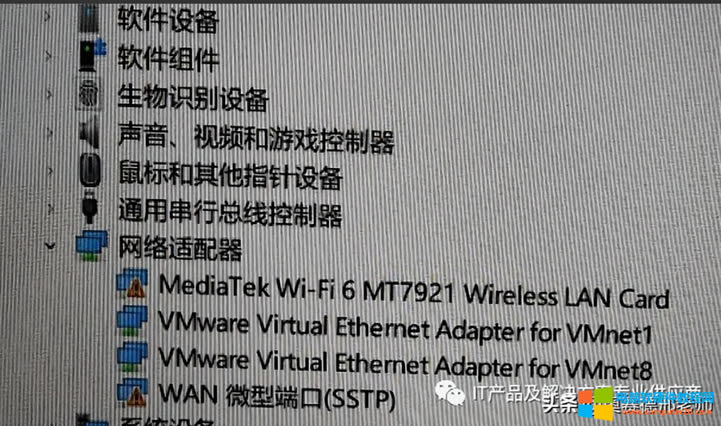Expand the 声音、视频和游戏控制器 category

point(50,132)
